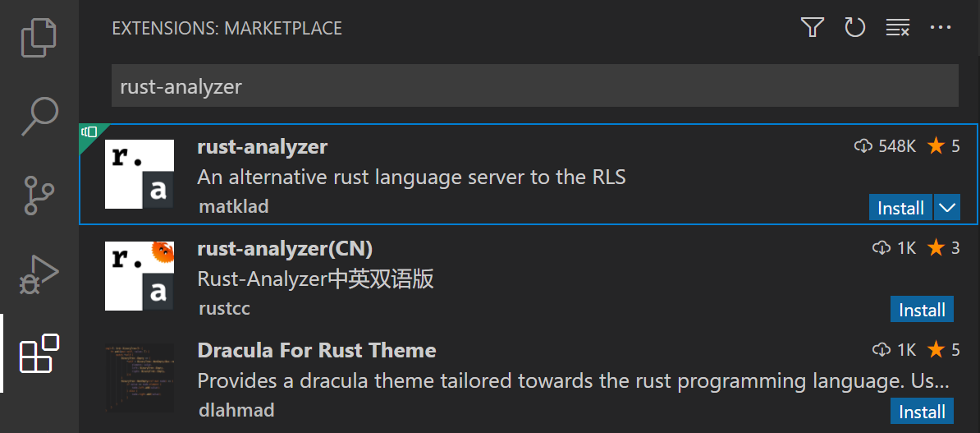Install the rust-analyzer extension by matklad
980x433 pixels.
click(900, 208)
